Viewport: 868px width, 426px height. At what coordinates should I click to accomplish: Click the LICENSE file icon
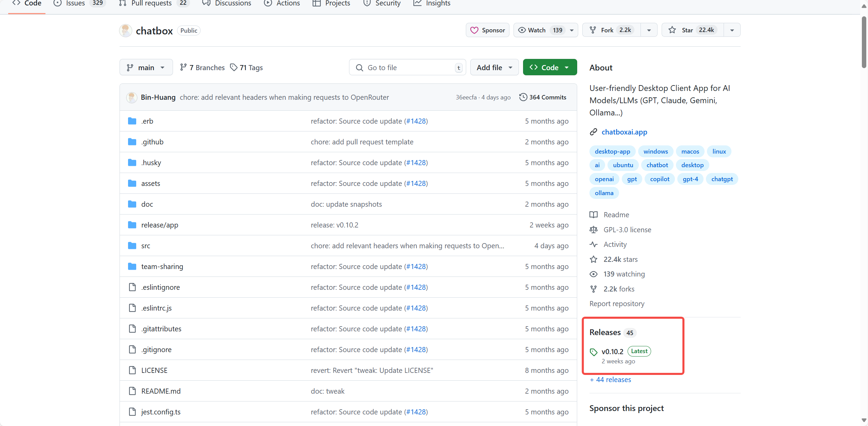coord(132,370)
